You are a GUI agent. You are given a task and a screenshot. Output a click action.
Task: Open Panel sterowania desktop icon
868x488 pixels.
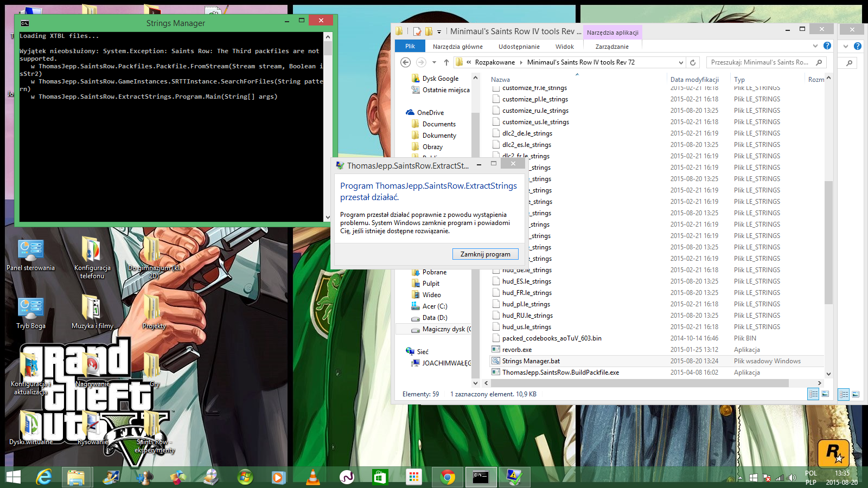(x=30, y=255)
